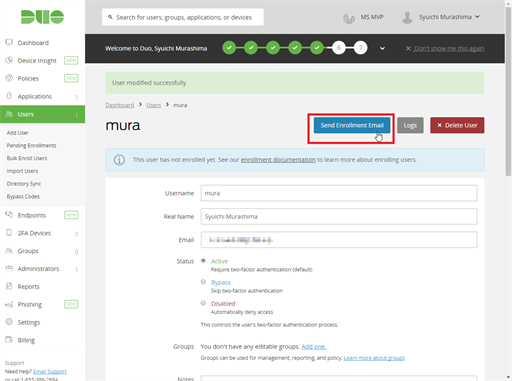The width and height of the screenshot is (512, 381).
Task: Open the enrollment documentation link
Action: pos(278,160)
